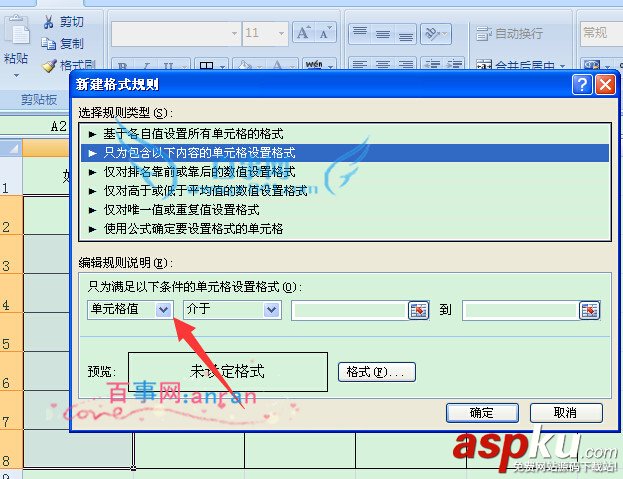Image resolution: width=623 pixels, height=479 pixels.
Task: Click the Paste icon in the clipboard group
Action: (16, 30)
